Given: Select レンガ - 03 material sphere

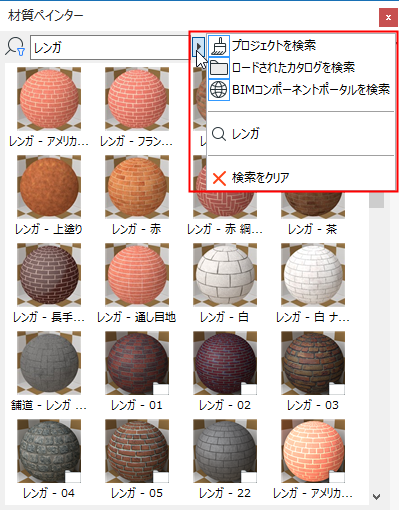Looking at the screenshot, I should coord(313,363).
